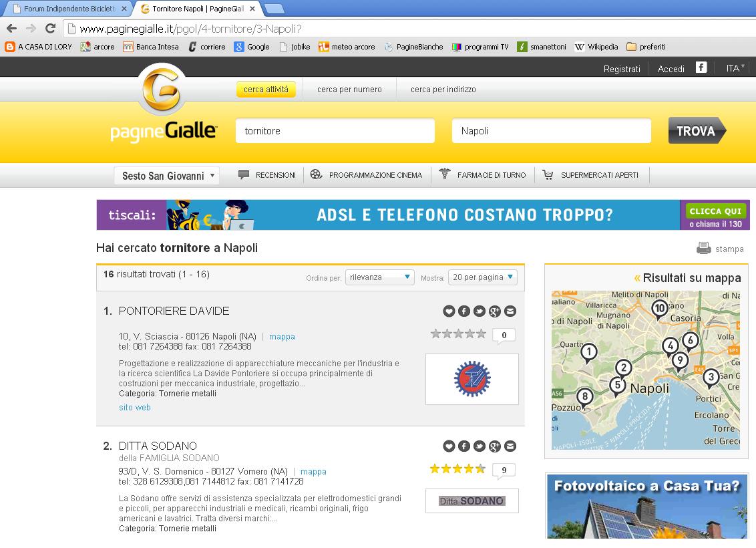Click the printer icon beside stampa
756x548 pixels.
coord(704,249)
